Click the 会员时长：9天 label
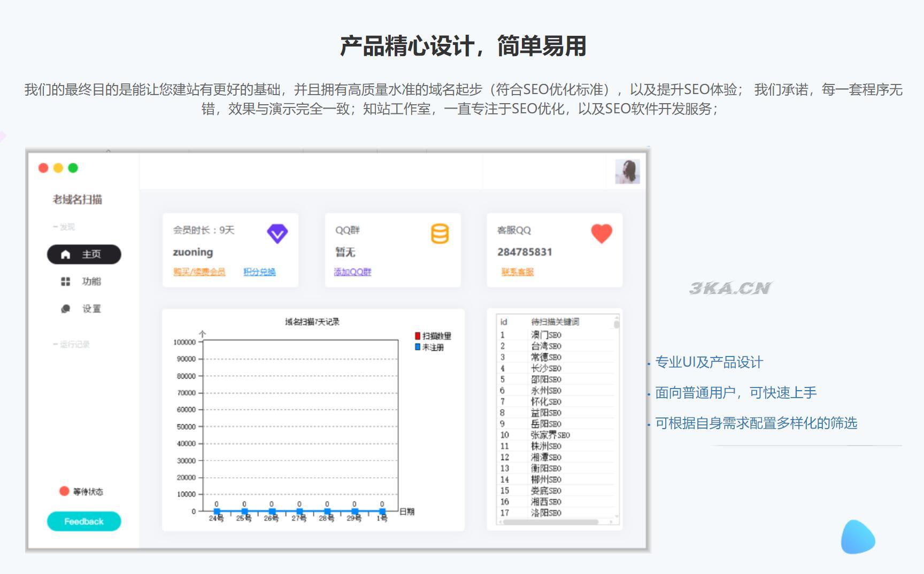This screenshot has height=574, width=924. pyautogui.click(x=204, y=230)
